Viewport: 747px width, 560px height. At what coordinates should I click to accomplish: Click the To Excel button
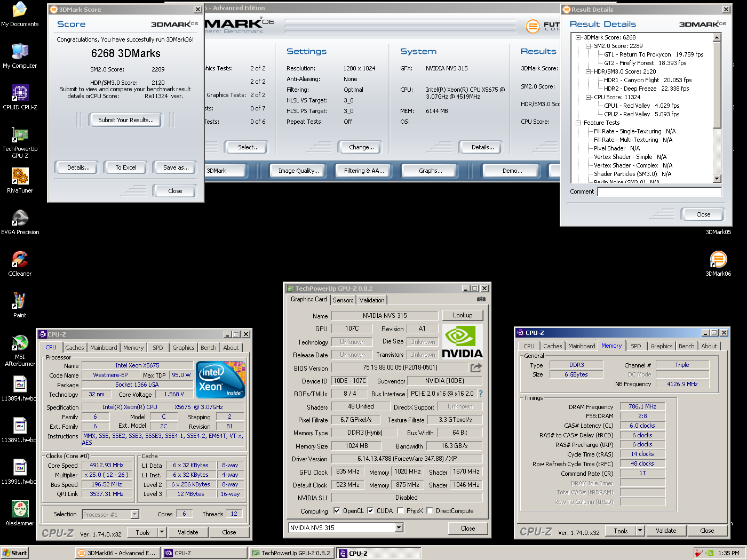(x=126, y=167)
